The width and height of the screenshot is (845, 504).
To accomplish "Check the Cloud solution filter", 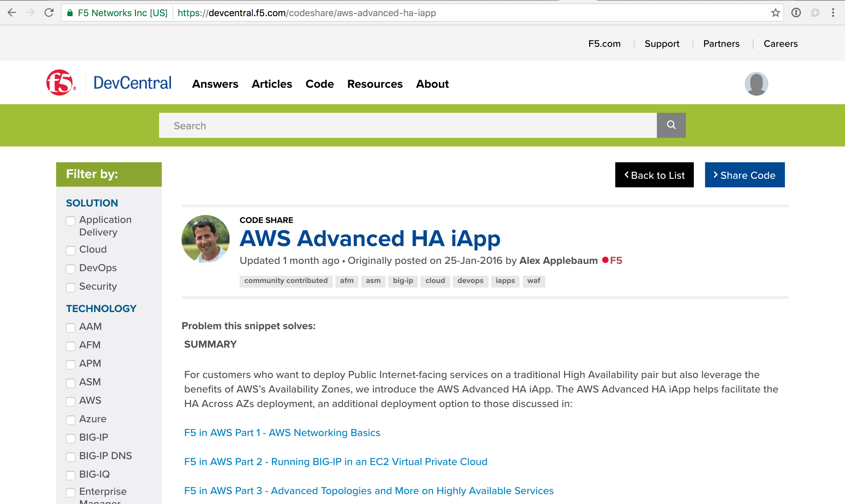I will click(x=71, y=250).
